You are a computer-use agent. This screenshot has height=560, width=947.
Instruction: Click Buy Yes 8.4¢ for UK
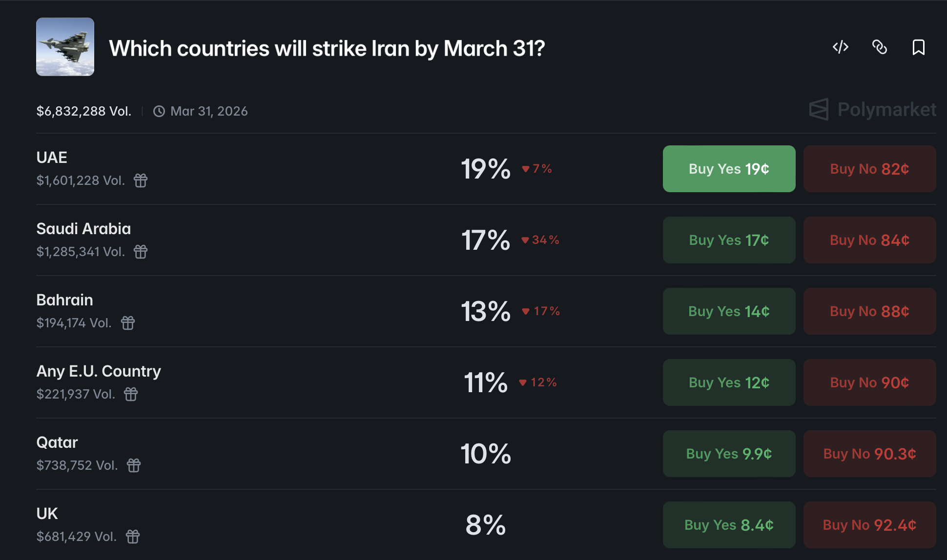point(729,525)
